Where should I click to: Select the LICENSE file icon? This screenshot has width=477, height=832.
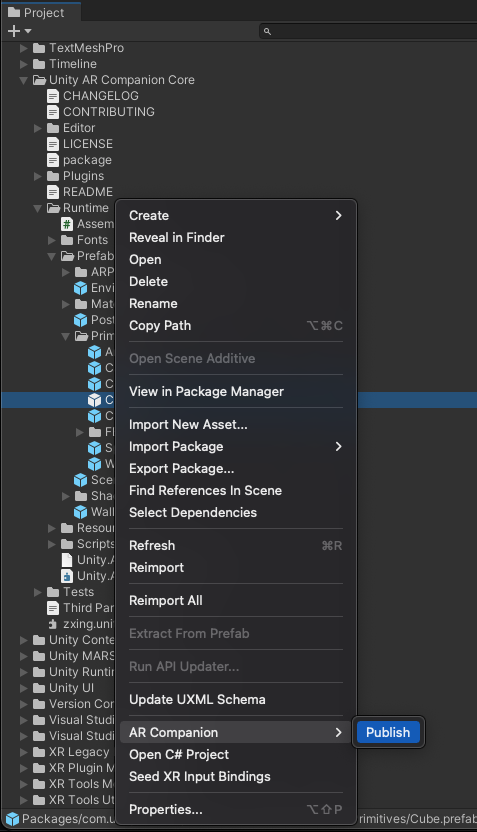(x=53, y=144)
